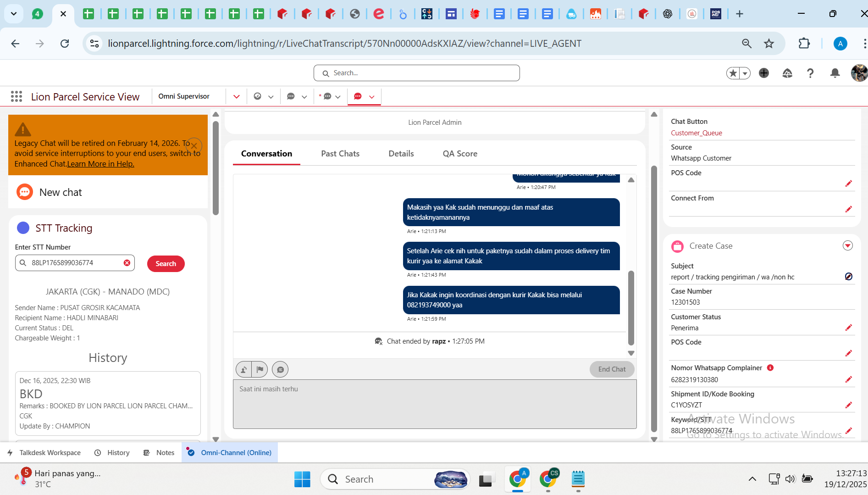Open the QA Score tab
The height and width of the screenshot is (495, 868).
(460, 154)
